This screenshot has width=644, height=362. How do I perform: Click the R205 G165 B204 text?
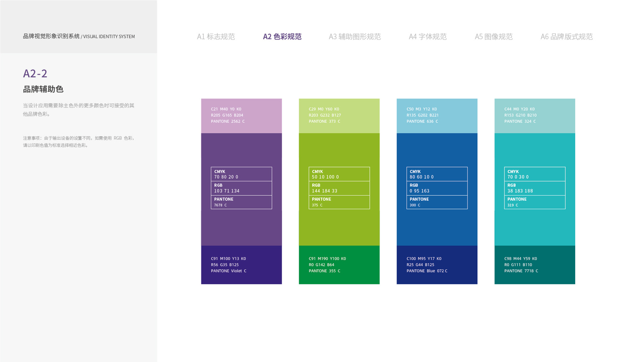tap(227, 115)
